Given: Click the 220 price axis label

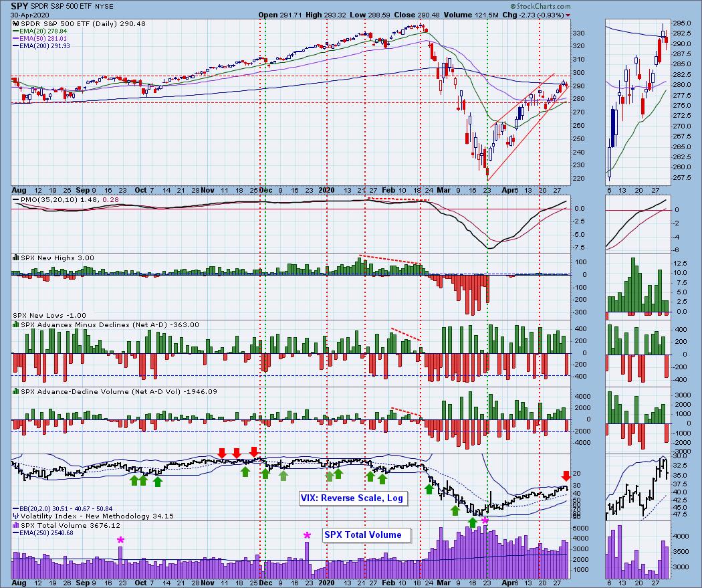Looking at the screenshot, I should 579,178.
